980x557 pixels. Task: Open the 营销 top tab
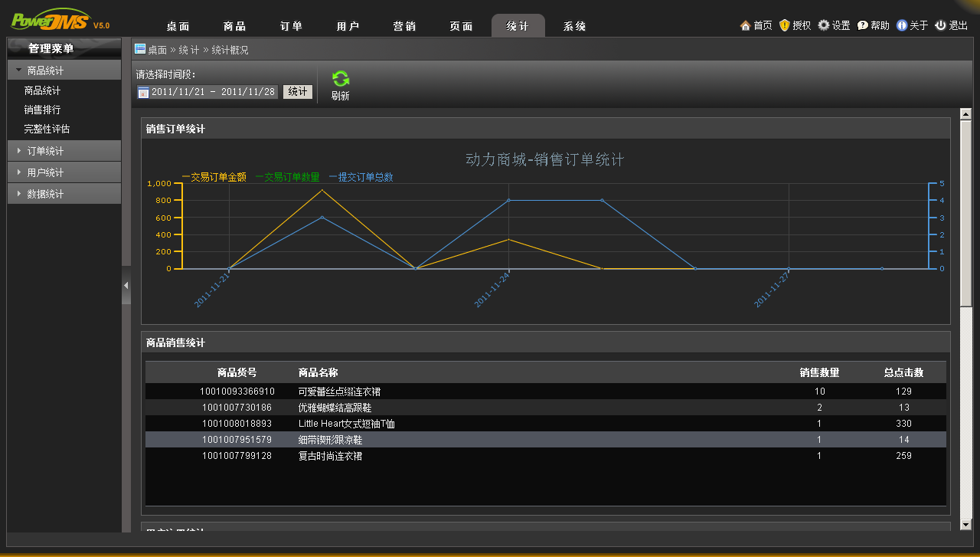pyautogui.click(x=404, y=26)
